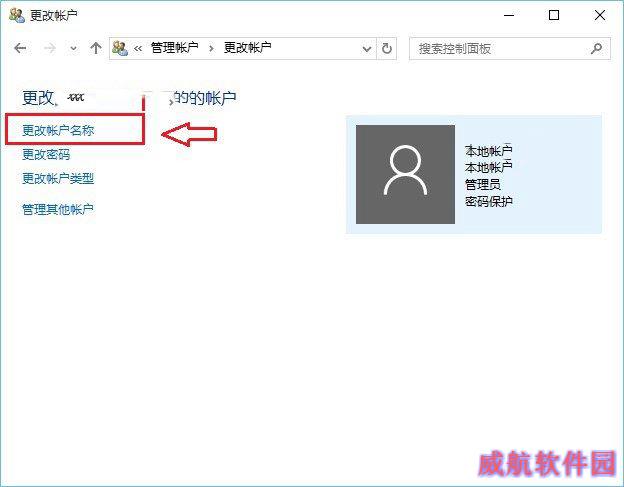Click the magnifier search icon
The image size is (624, 487).
(596, 49)
